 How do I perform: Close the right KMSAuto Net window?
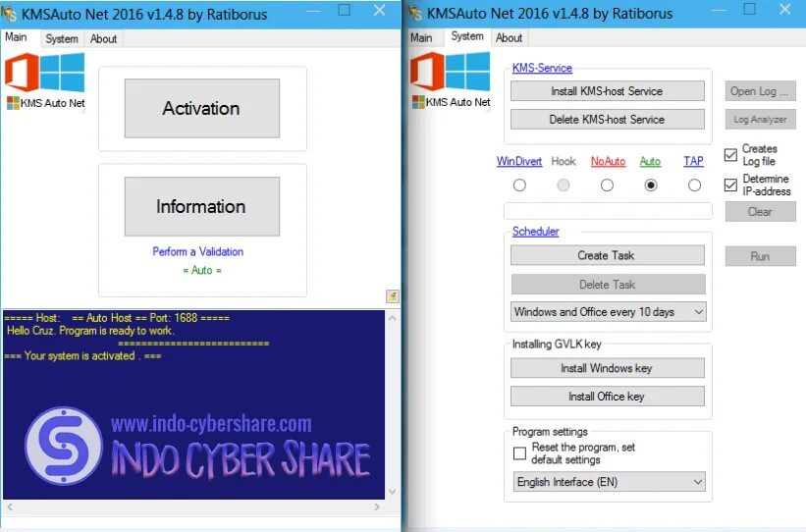785,9
